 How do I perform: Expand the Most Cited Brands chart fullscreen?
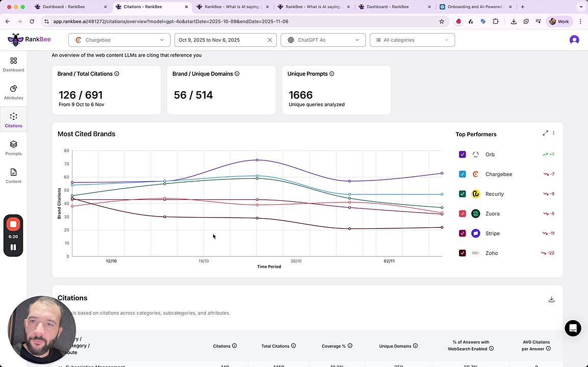pos(545,134)
